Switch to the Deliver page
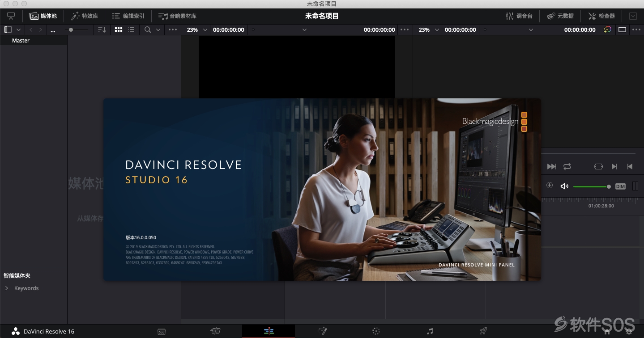 (483, 331)
